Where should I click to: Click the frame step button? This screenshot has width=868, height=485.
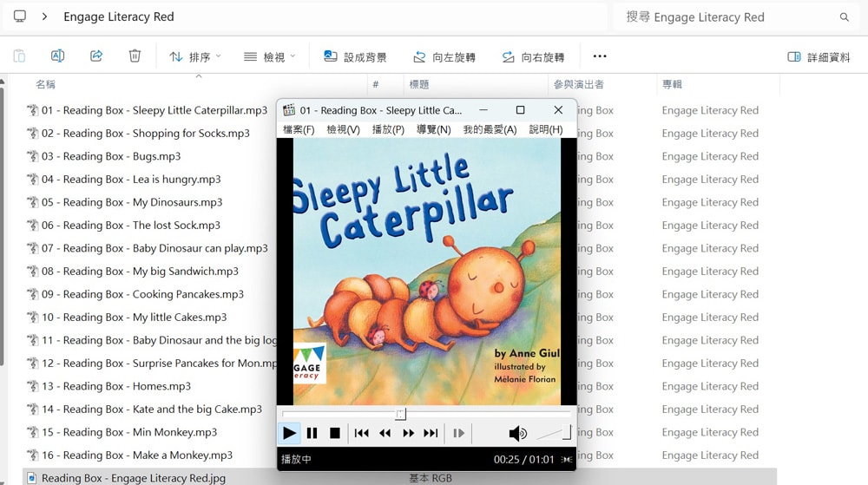click(458, 433)
